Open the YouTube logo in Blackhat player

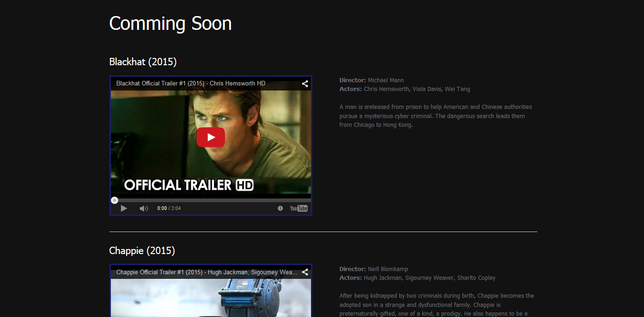click(x=299, y=209)
